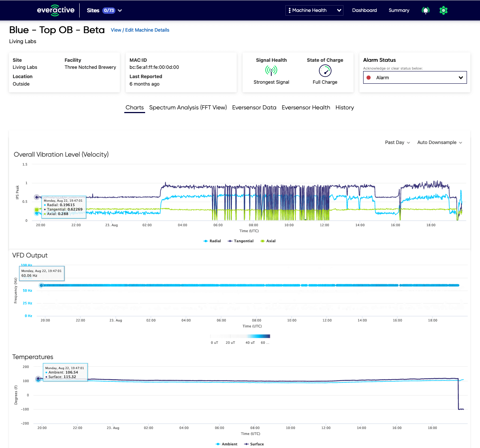Open the Auto Downsample dropdown
This screenshot has width=480, height=448.
[439, 143]
